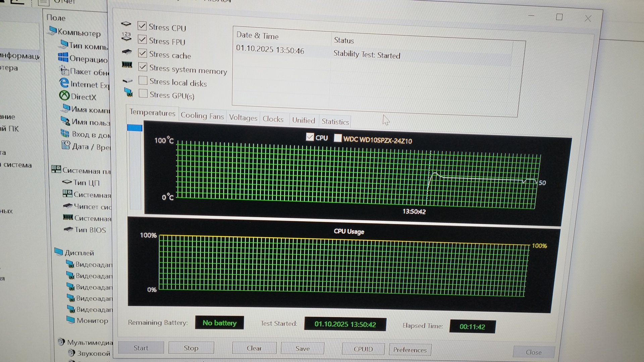The width and height of the screenshot is (644, 362).
Task: Click the blue graph color indicator bar
Action: click(135, 128)
